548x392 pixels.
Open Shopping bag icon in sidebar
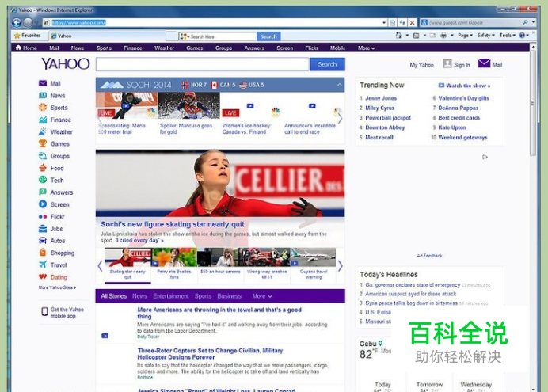click(43, 253)
